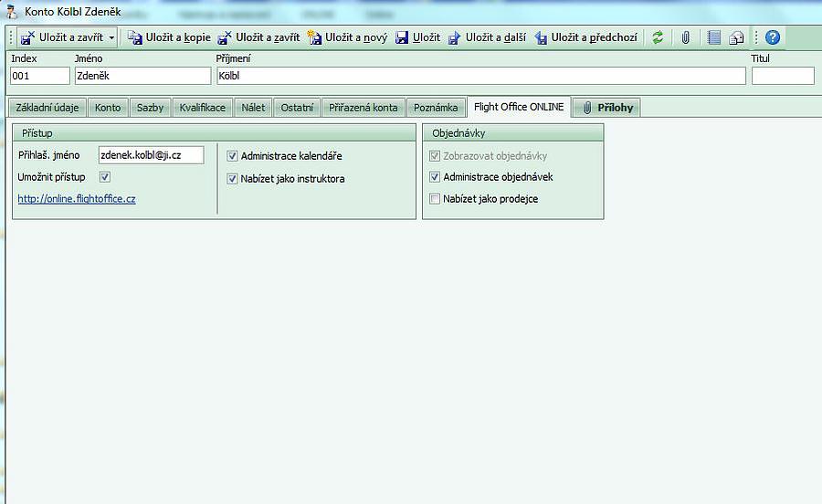
Task: Open help via the blue question mark icon
Action: 773,37
